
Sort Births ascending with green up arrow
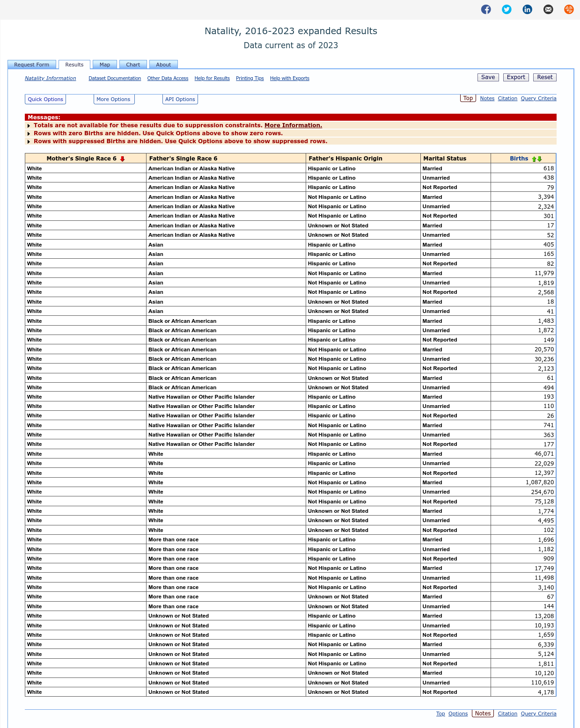534,159
